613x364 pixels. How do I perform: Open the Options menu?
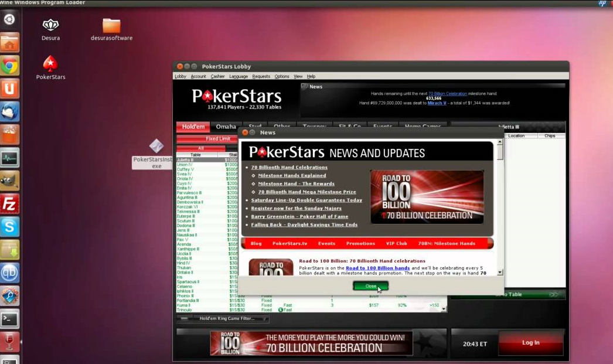tap(282, 76)
